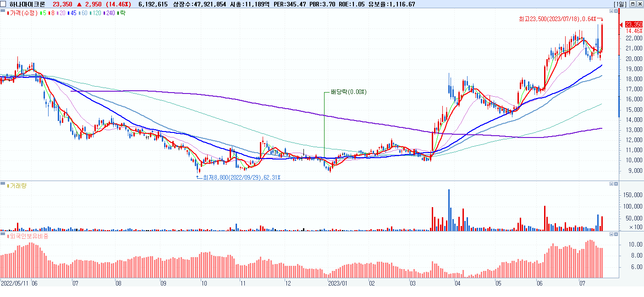Click the 2022/05/11 start date label
Viewport: 644px width, 297px height.
[x=15, y=283]
